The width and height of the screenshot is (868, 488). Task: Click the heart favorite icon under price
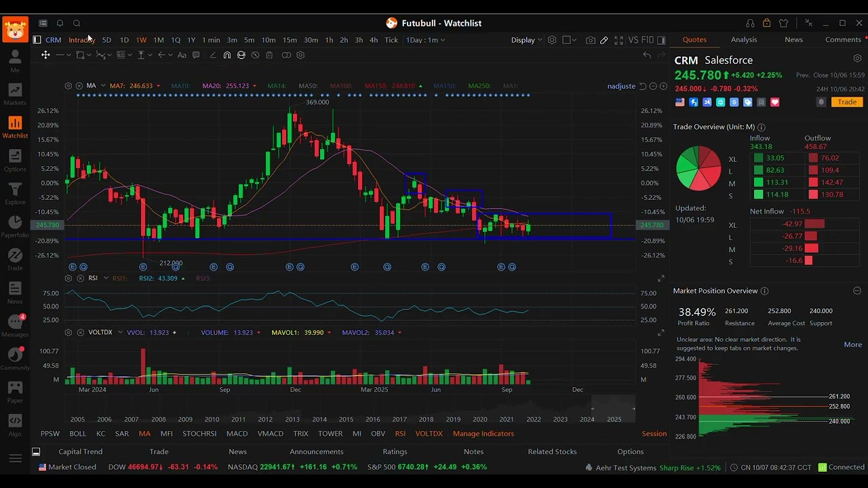tap(775, 102)
